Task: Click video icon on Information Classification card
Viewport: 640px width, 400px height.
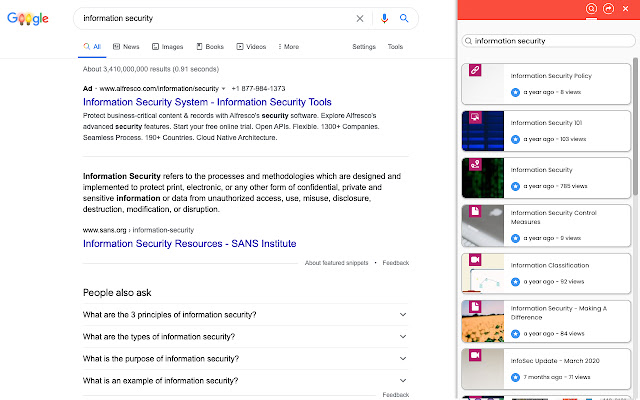Action: tap(475, 259)
